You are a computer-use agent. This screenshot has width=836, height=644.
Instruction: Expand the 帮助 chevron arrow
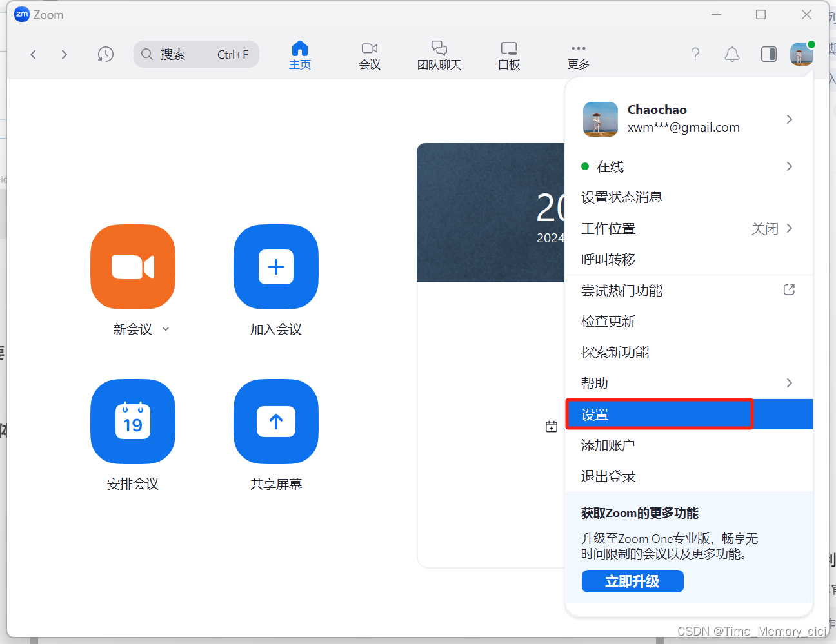(790, 383)
